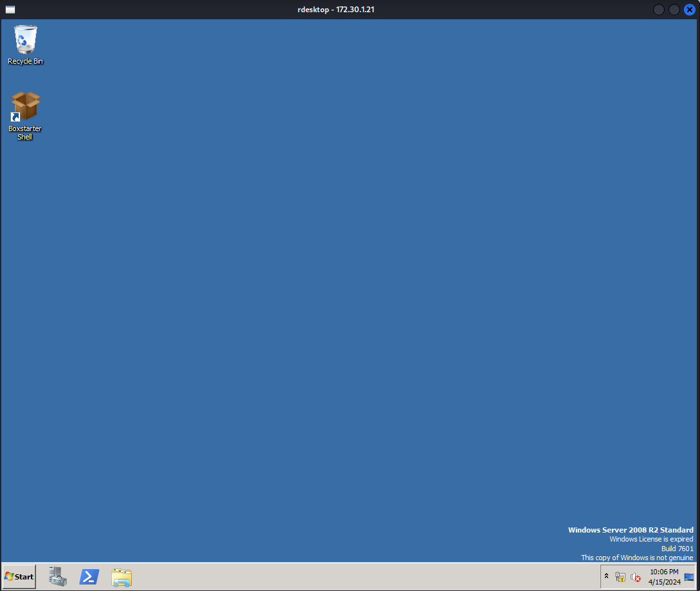Image resolution: width=700 pixels, height=591 pixels.
Task: Click the network status tray icon
Action: point(620,577)
